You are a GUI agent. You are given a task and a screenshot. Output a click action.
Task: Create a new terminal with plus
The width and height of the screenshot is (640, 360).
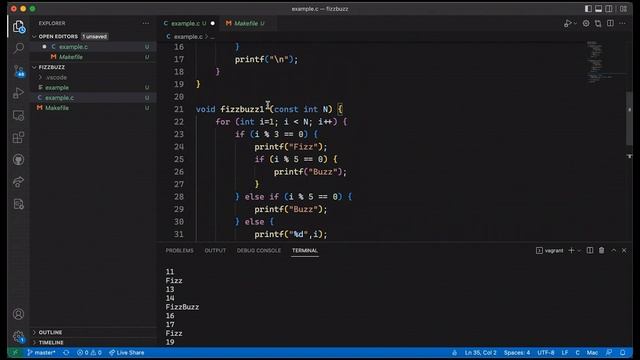(571, 250)
